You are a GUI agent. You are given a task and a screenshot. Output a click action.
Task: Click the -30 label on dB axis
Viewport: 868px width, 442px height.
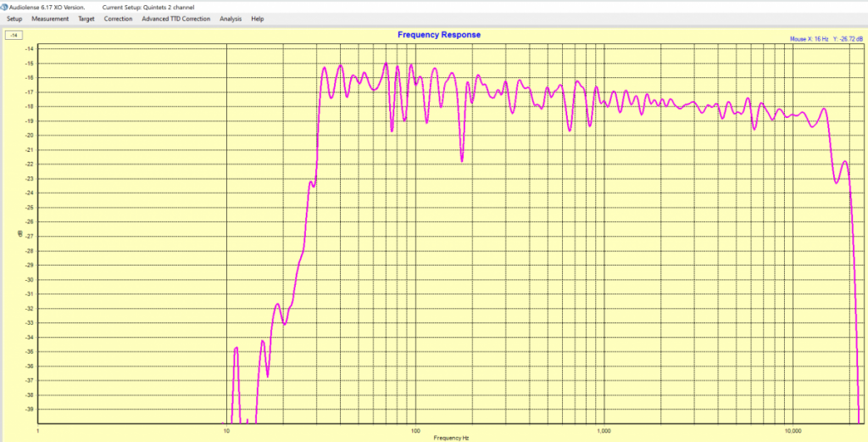[x=30, y=280]
